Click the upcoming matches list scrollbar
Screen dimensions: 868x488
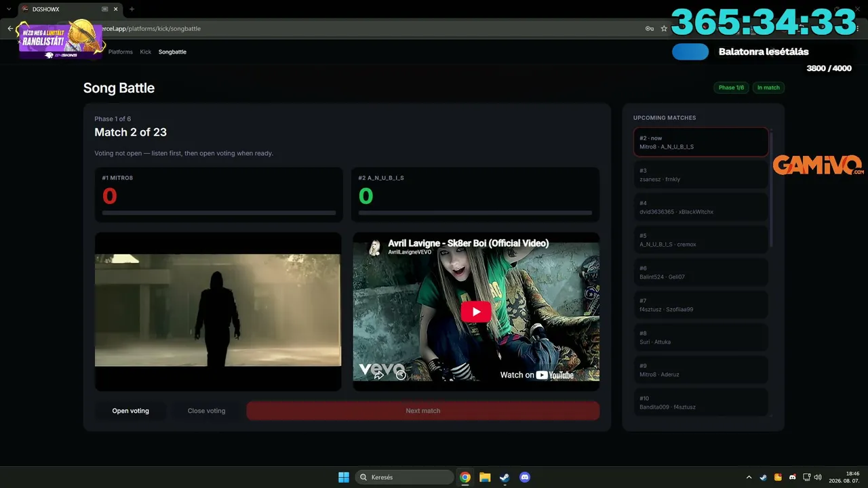772,190
